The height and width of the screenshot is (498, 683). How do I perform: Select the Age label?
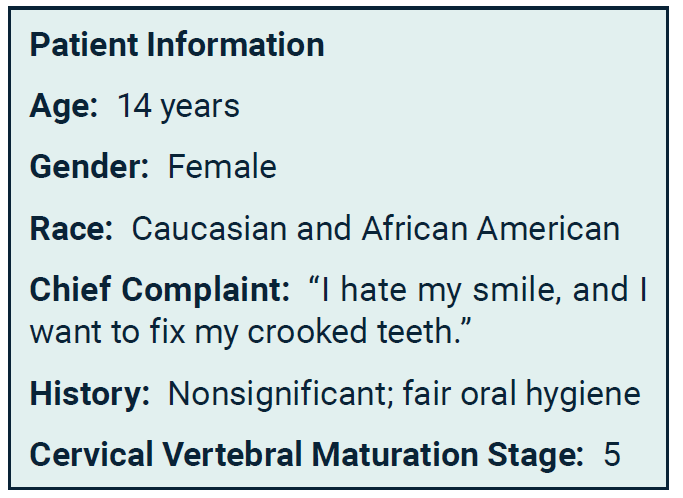[64, 106]
